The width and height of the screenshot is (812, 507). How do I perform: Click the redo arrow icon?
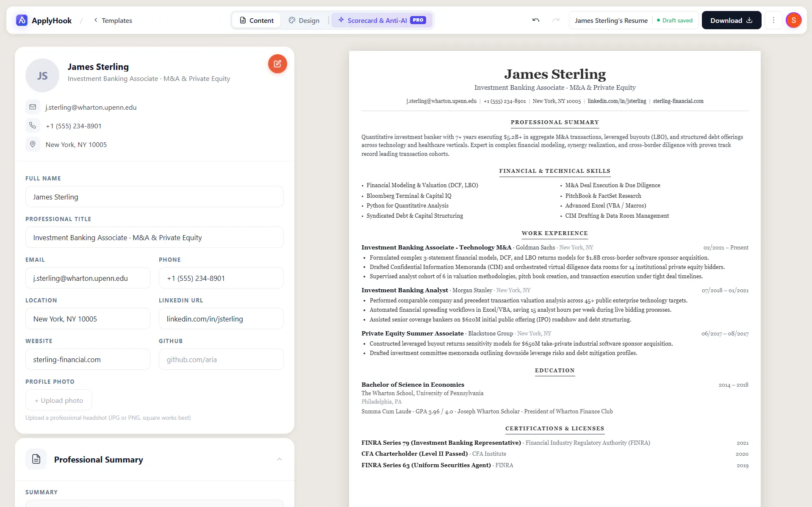(x=556, y=20)
